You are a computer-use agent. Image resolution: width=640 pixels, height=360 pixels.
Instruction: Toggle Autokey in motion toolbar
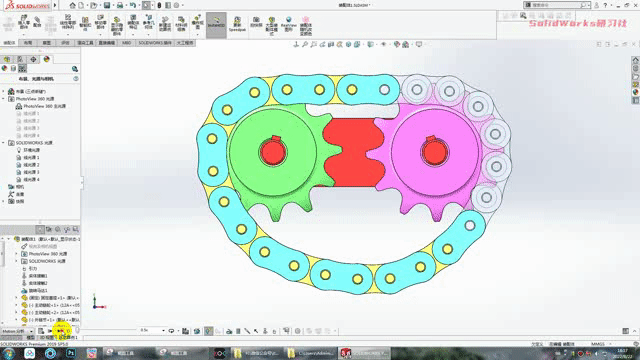pyautogui.click(x=209, y=331)
